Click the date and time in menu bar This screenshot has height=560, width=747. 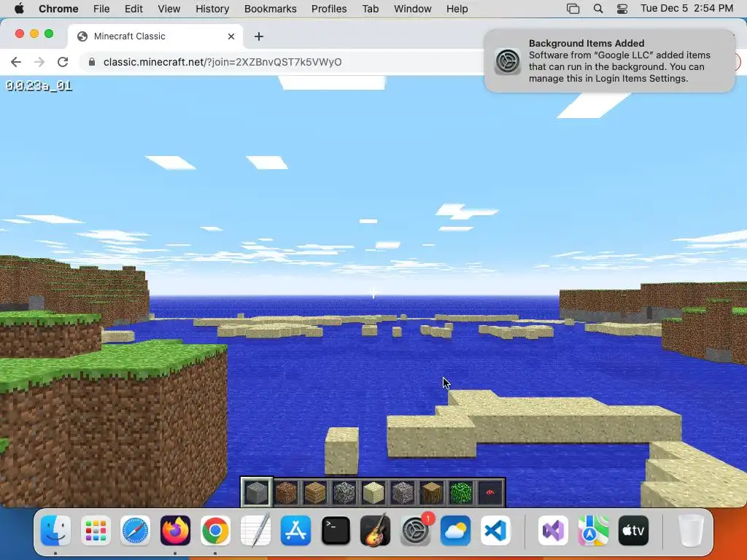(x=686, y=9)
